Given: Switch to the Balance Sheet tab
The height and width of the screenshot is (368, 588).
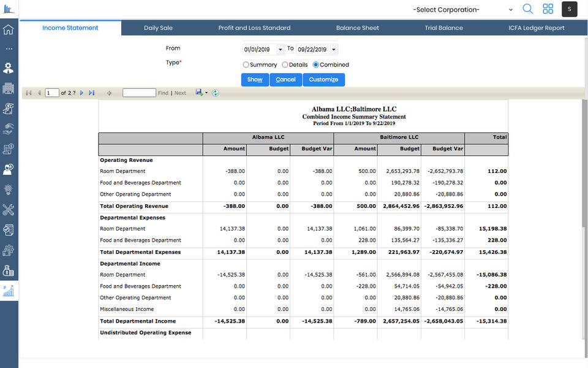Looking at the screenshot, I should (357, 28).
